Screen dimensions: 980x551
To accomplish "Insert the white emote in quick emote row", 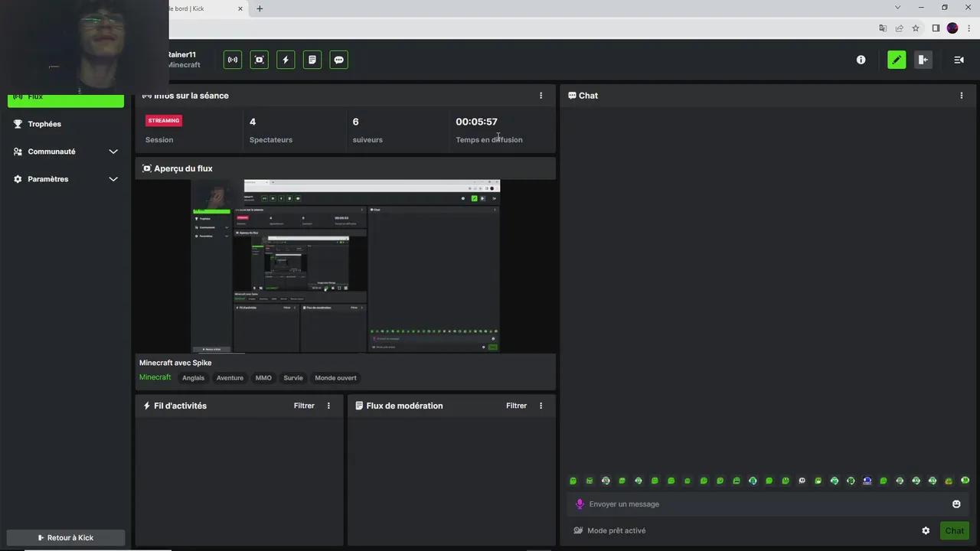I will [802, 481].
